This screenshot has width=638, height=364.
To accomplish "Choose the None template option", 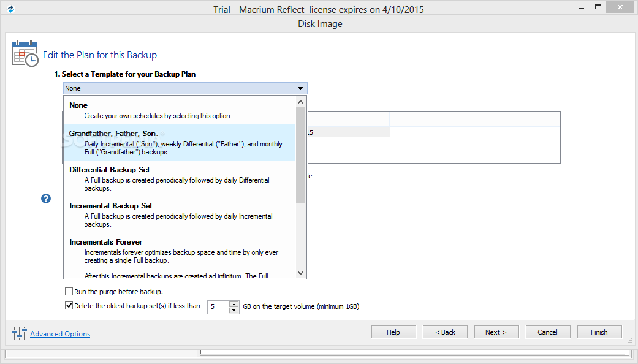I will click(180, 110).
